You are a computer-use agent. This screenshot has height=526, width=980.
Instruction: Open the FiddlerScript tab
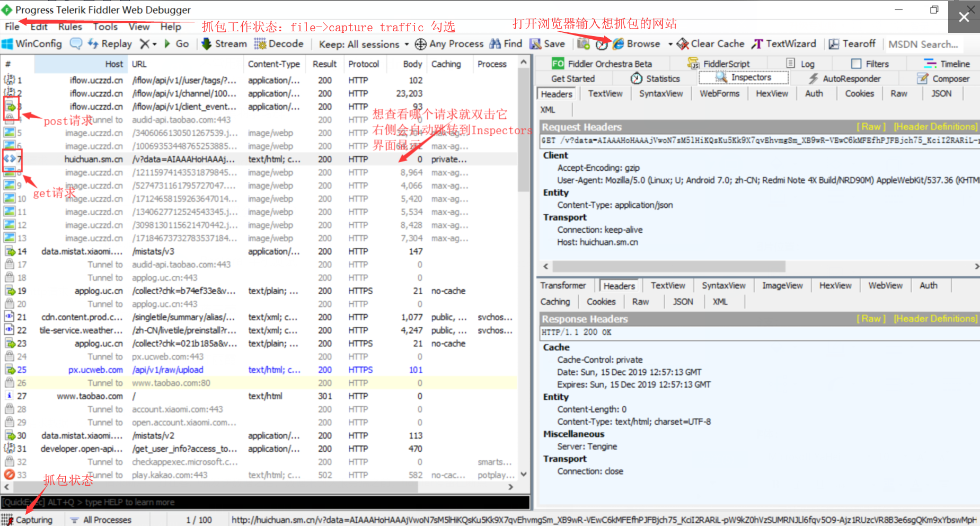click(x=719, y=64)
